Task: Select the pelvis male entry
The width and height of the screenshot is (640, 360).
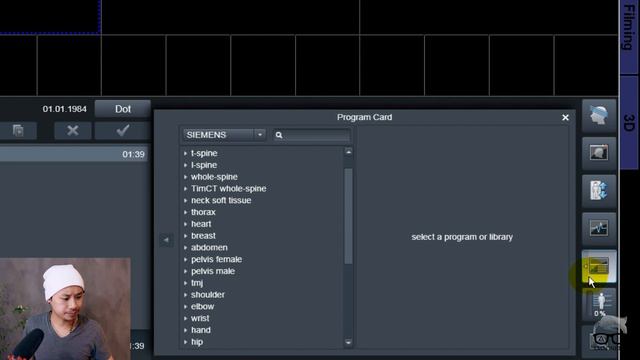Action: (x=213, y=271)
